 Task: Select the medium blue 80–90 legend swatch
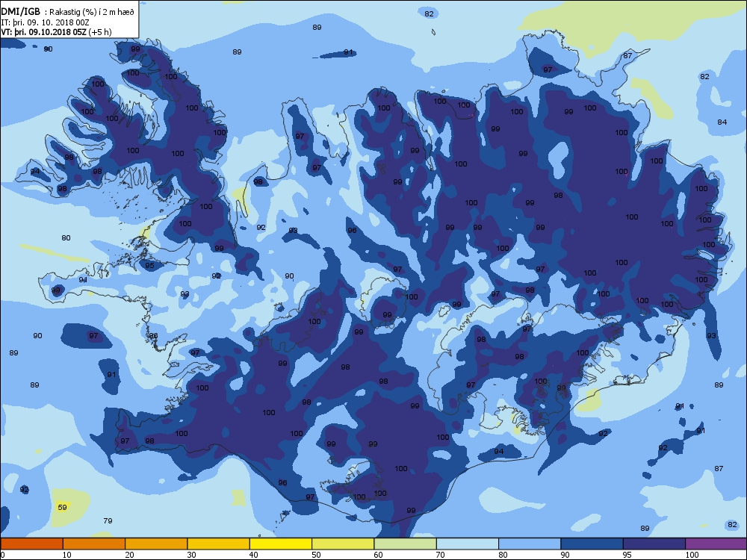[x=530, y=544]
